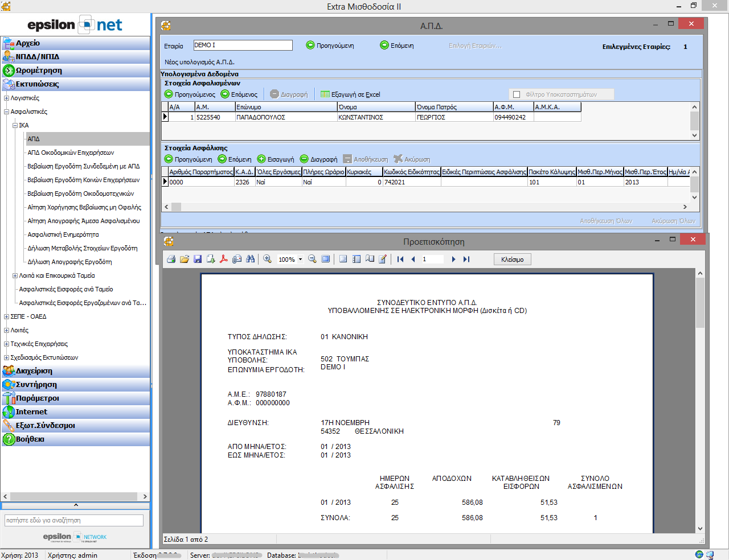Viewport: 729px width, 560px height.
Task: Open the binoculars search tool
Action: pyautogui.click(x=251, y=260)
